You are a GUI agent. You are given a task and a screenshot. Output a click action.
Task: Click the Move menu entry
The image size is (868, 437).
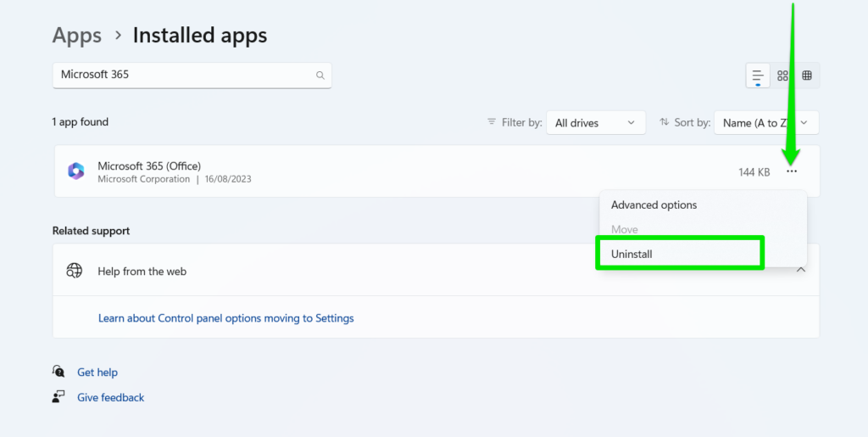(624, 230)
